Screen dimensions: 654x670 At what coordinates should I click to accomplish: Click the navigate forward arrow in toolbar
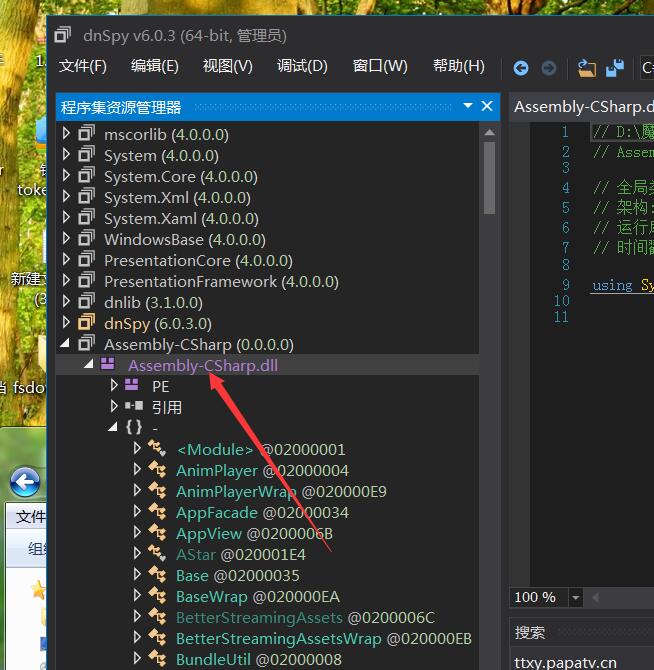coord(549,68)
